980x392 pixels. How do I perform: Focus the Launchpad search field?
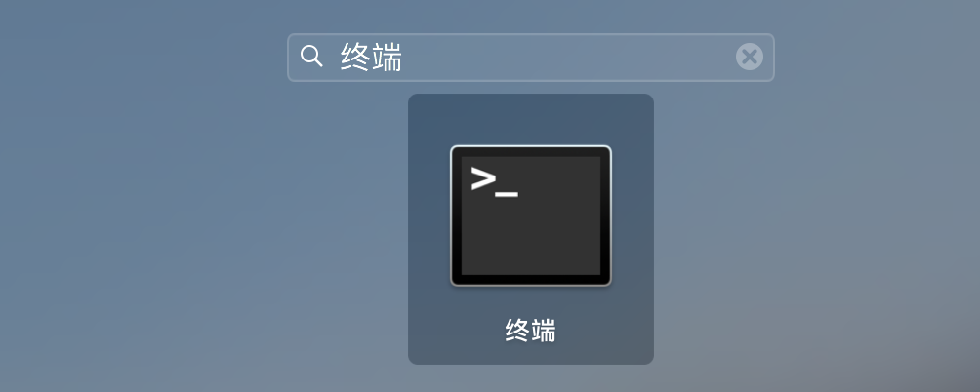tap(531, 58)
